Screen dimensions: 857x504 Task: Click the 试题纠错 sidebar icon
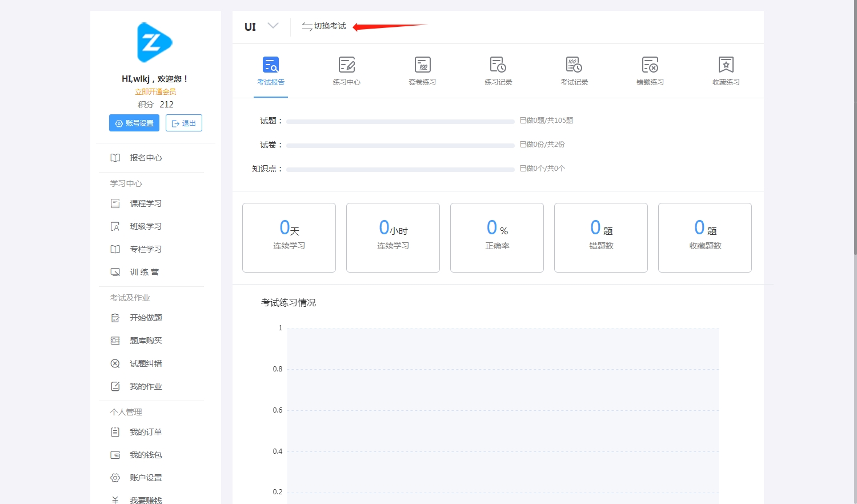(x=115, y=363)
